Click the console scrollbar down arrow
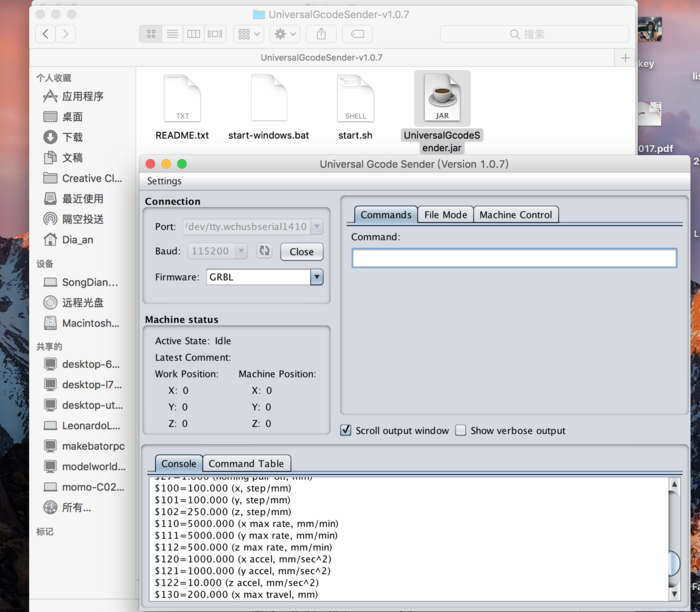Image resolution: width=700 pixels, height=612 pixels. click(674, 594)
